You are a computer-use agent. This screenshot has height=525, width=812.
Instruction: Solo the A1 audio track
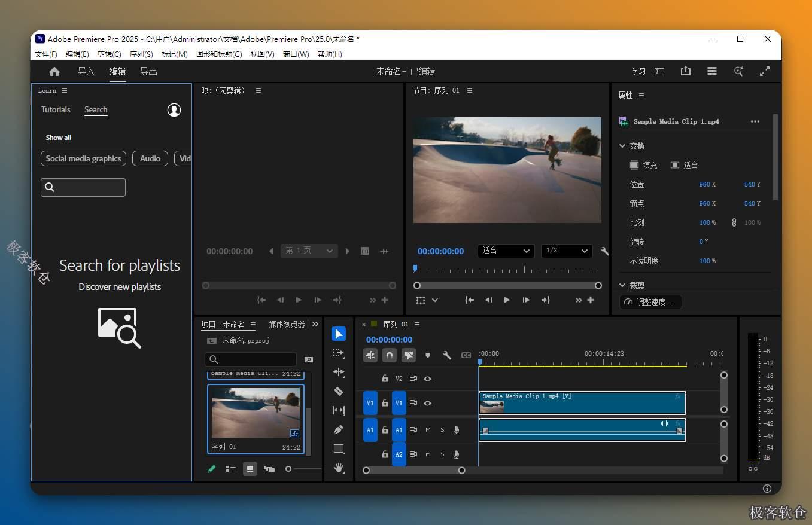(442, 430)
